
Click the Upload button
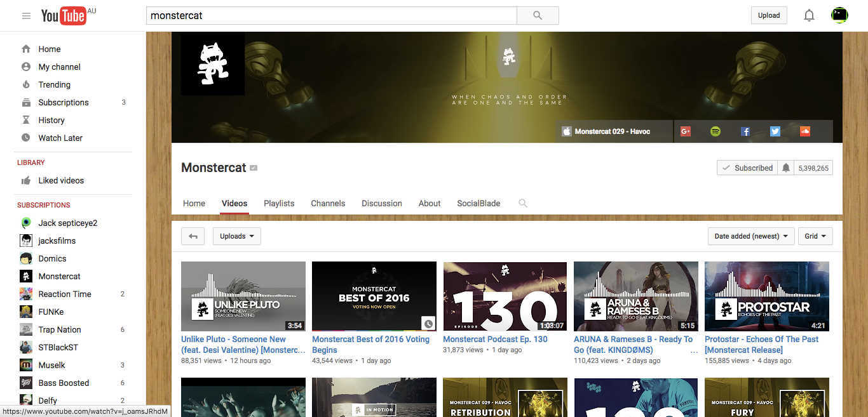[769, 15]
